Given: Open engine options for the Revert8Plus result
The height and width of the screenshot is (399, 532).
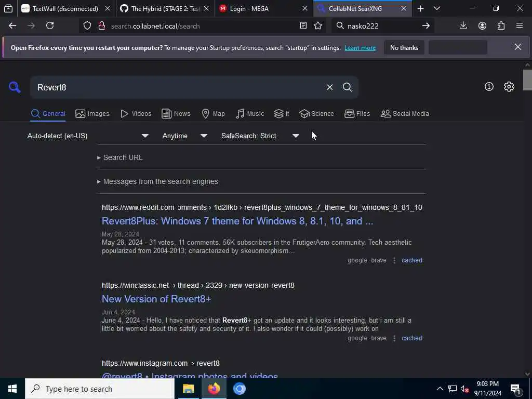Looking at the screenshot, I should [x=394, y=260].
